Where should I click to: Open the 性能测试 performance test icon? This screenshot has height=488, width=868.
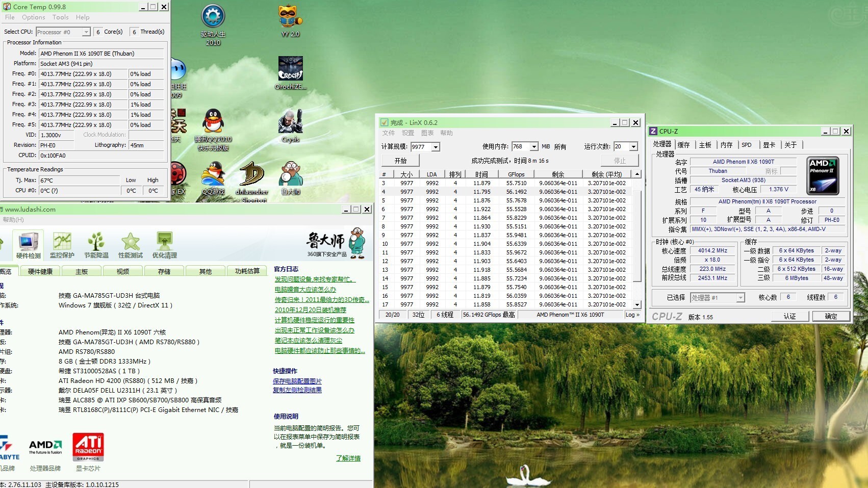(131, 244)
